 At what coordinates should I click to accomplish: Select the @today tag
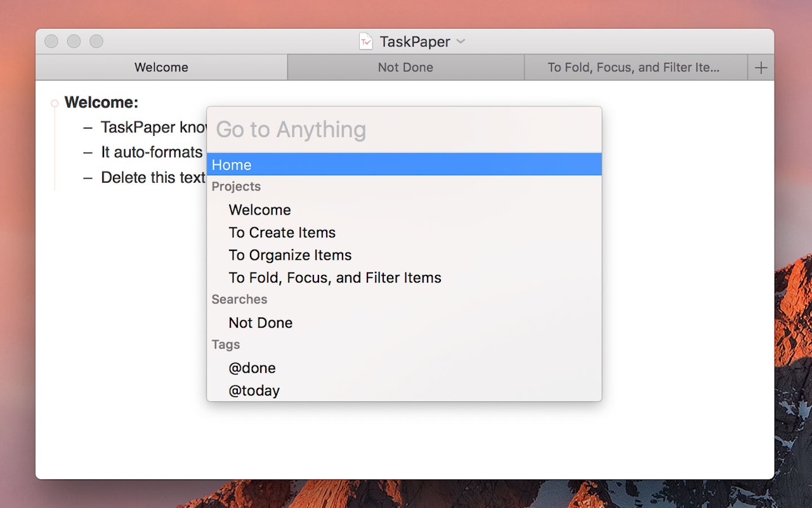tap(254, 391)
